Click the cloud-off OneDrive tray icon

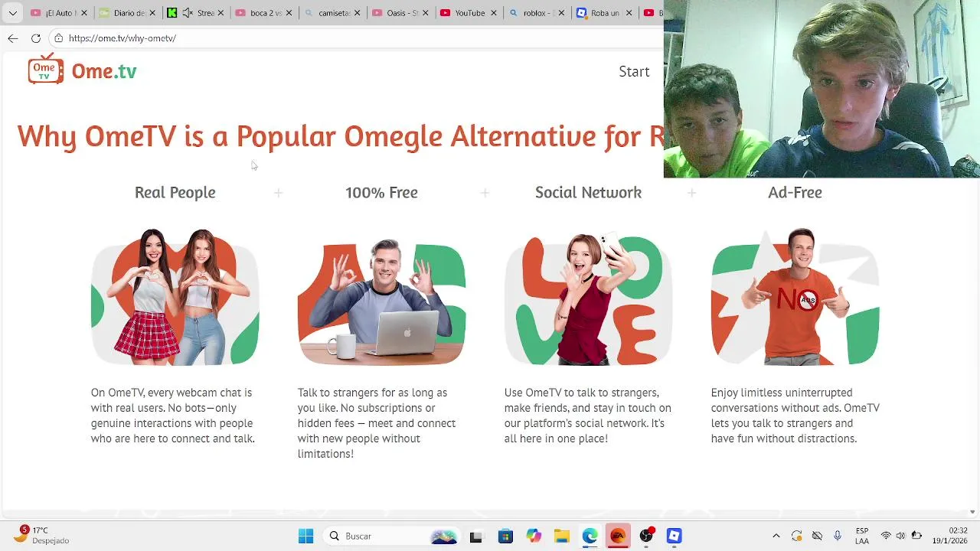(817, 536)
